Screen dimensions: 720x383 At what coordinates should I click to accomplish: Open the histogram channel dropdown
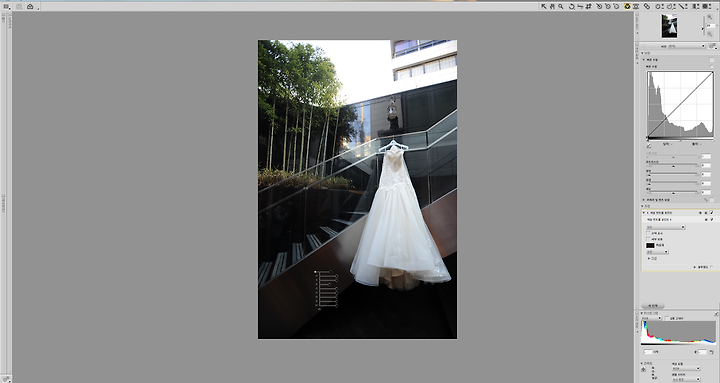(x=651, y=318)
